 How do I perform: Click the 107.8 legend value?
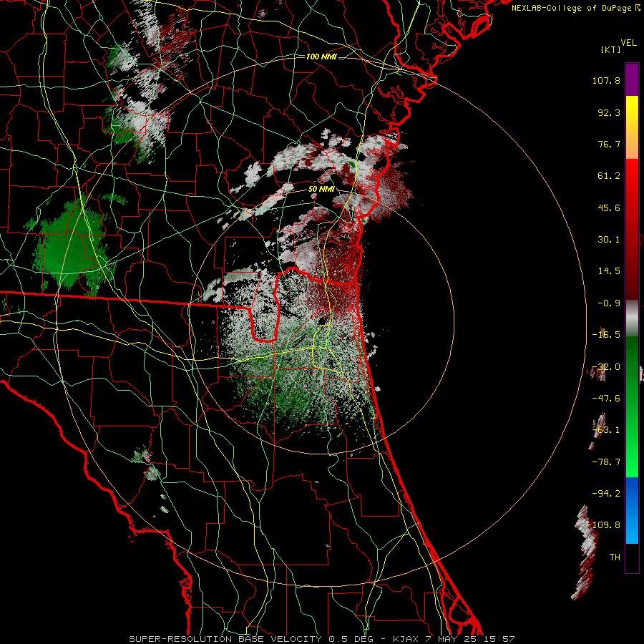coord(606,80)
